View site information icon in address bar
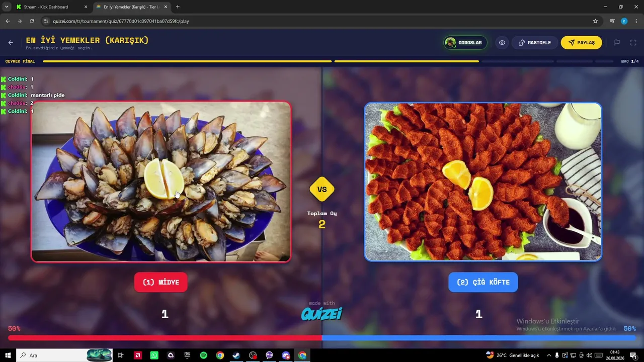 tap(46, 21)
